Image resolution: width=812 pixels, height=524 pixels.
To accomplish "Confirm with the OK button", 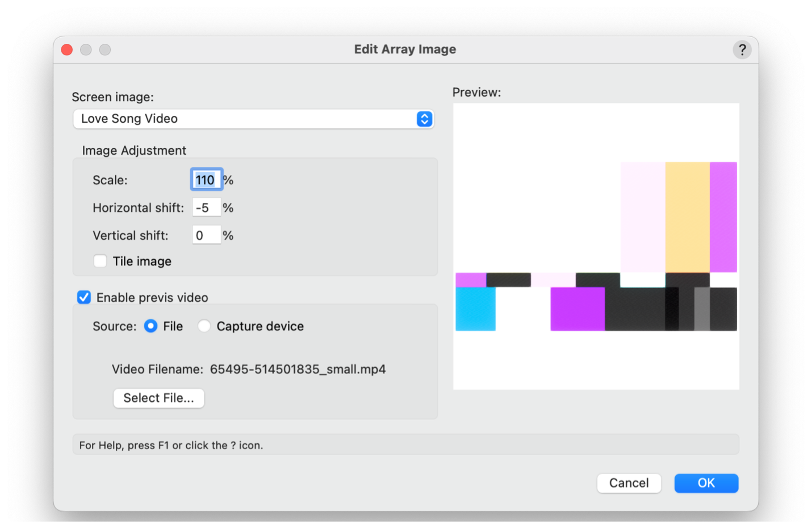I will (706, 483).
